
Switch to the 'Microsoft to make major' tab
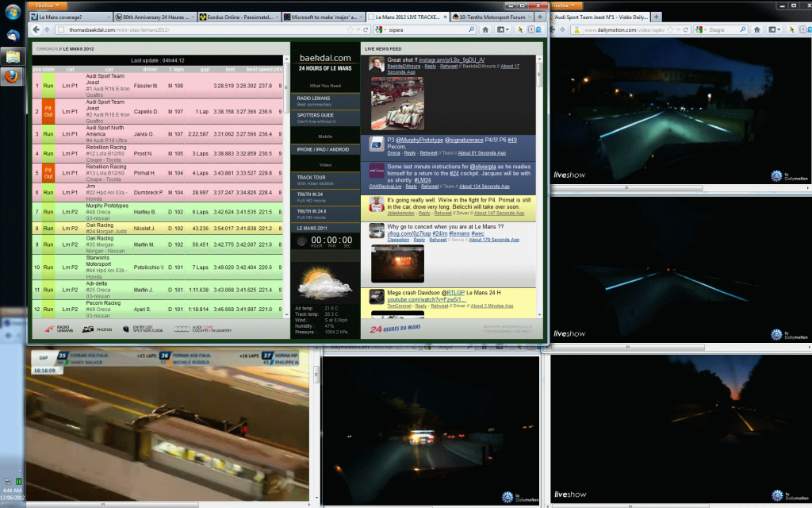pos(324,17)
